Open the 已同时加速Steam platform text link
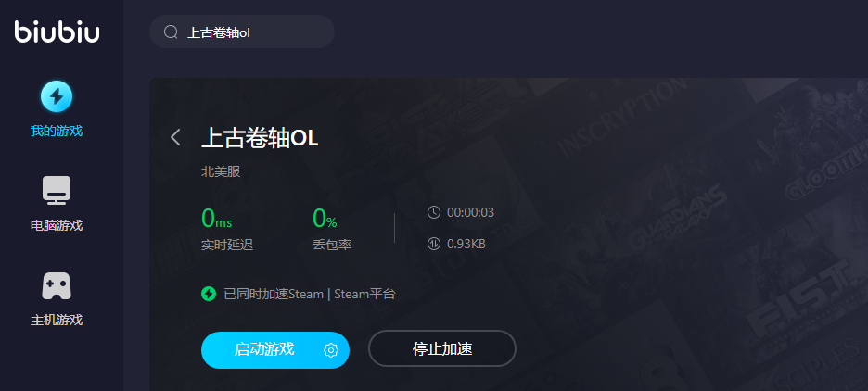The height and width of the screenshot is (391, 868). click(x=310, y=295)
